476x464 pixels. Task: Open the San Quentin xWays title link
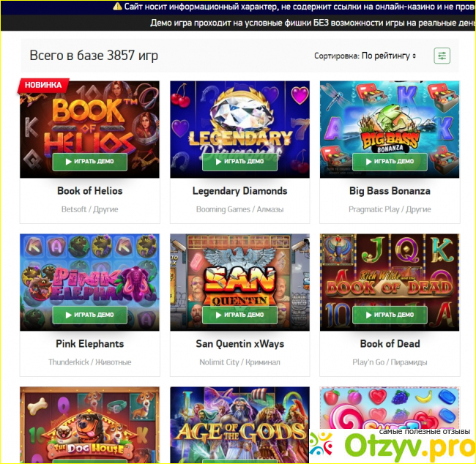tap(239, 344)
